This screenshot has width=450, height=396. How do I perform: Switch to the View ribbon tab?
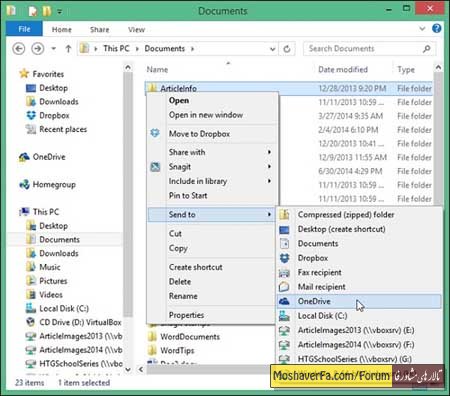pos(136,29)
